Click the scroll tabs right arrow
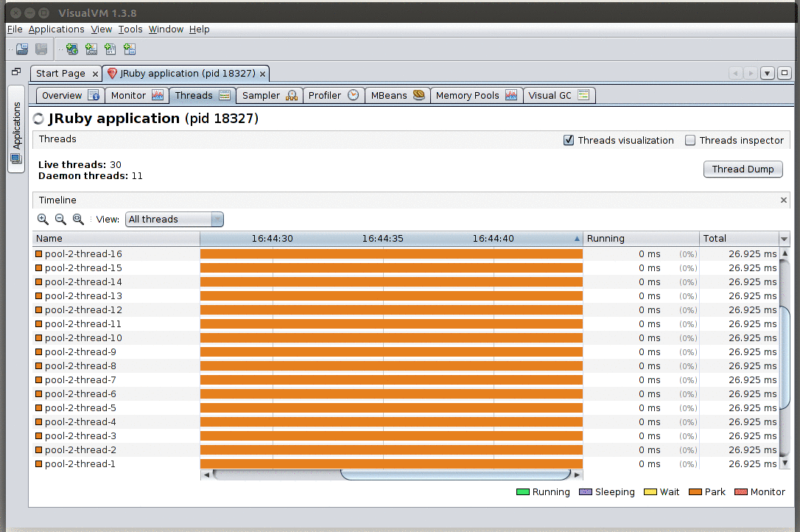This screenshot has height=532, width=800. [751, 74]
